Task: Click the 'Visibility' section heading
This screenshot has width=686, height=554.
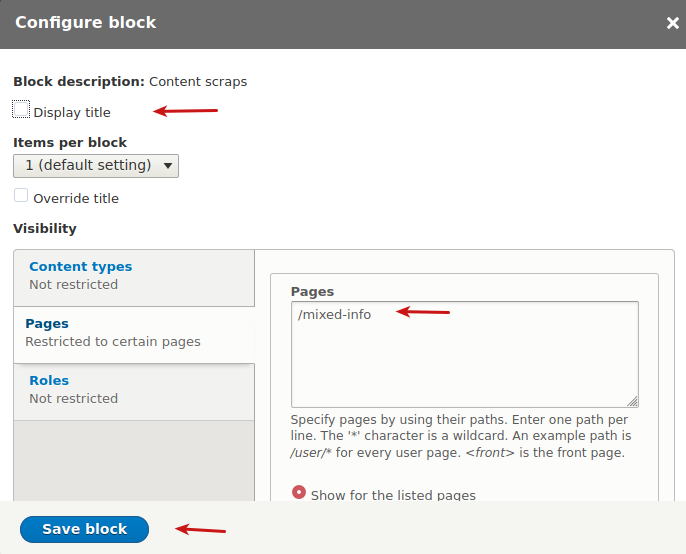Action: 45,229
